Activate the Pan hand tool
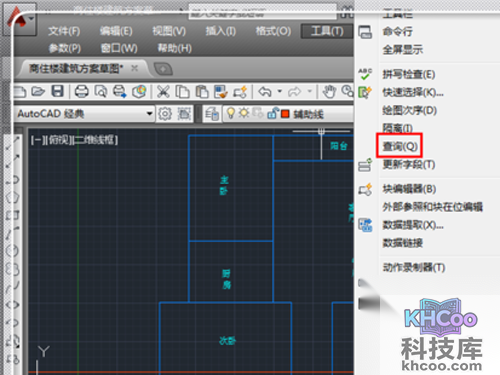Image resolution: width=500 pixels, height=375 pixels. pyautogui.click(x=329, y=92)
